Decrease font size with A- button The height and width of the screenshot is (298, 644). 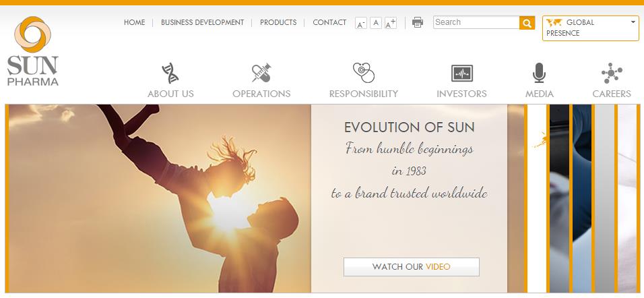tap(360, 24)
